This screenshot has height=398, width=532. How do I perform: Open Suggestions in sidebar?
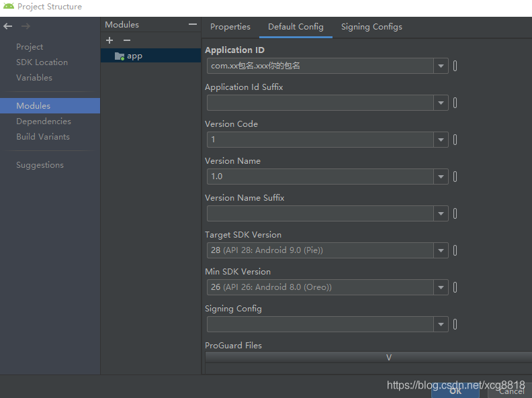click(40, 165)
